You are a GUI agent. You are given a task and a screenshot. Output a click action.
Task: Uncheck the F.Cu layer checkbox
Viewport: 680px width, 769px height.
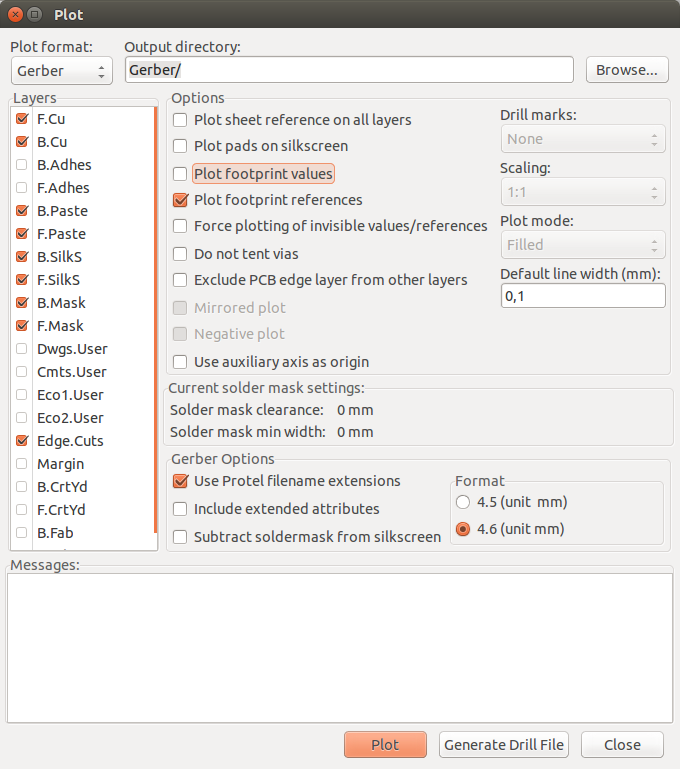[22, 119]
